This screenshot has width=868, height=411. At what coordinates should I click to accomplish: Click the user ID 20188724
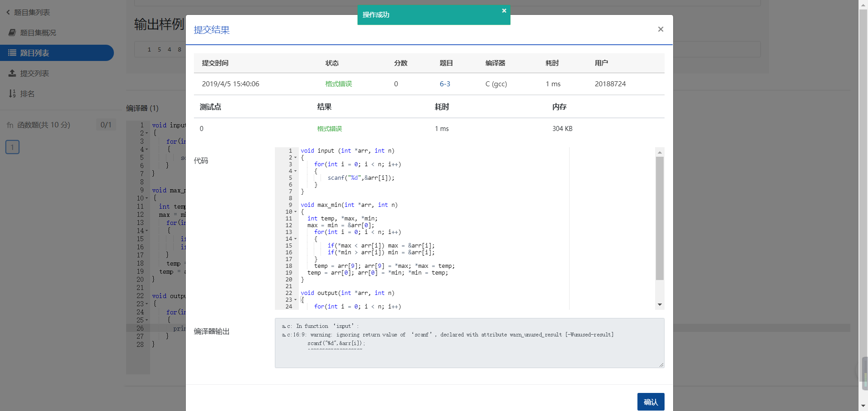coord(610,84)
